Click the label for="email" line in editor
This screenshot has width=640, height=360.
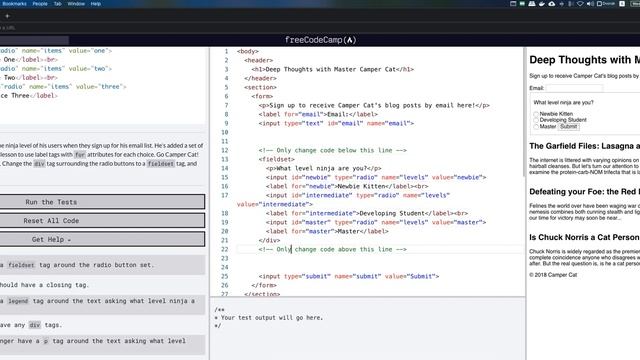pos(318,114)
